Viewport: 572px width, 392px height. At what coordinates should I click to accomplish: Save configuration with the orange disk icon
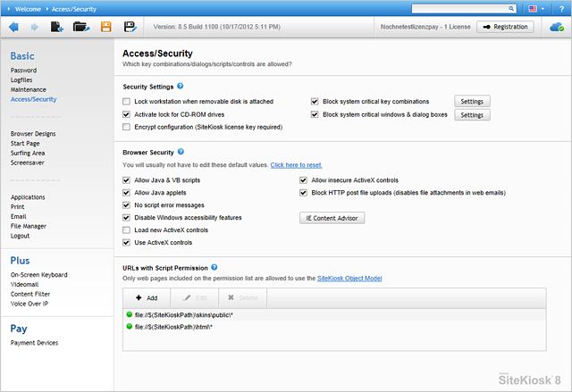click(106, 27)
